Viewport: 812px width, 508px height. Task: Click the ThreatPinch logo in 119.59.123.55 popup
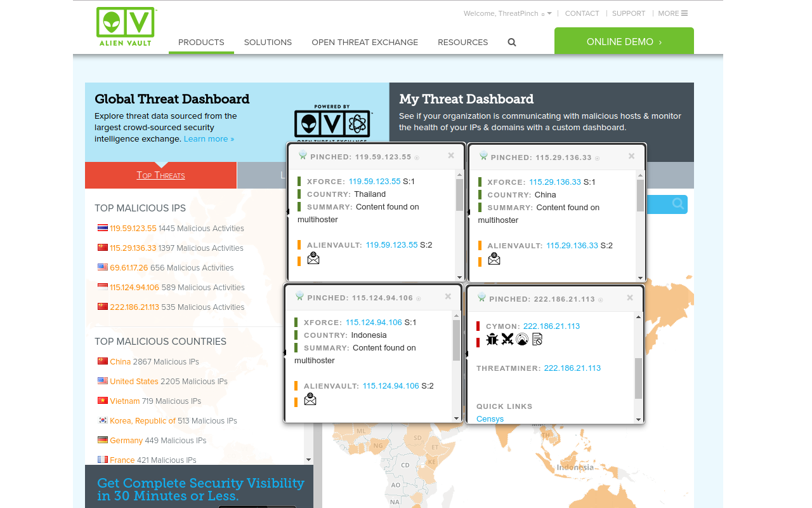[x=303, y=156]
